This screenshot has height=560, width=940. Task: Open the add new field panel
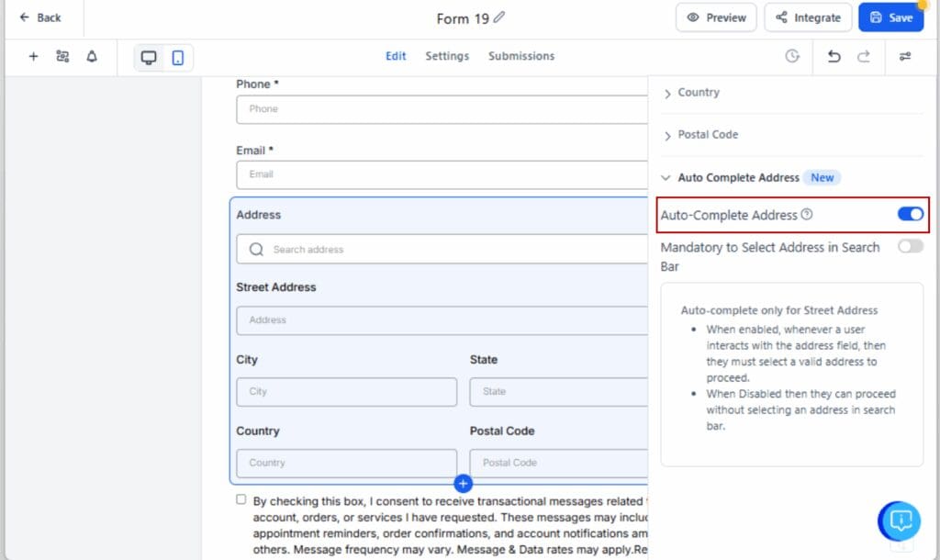33,56
